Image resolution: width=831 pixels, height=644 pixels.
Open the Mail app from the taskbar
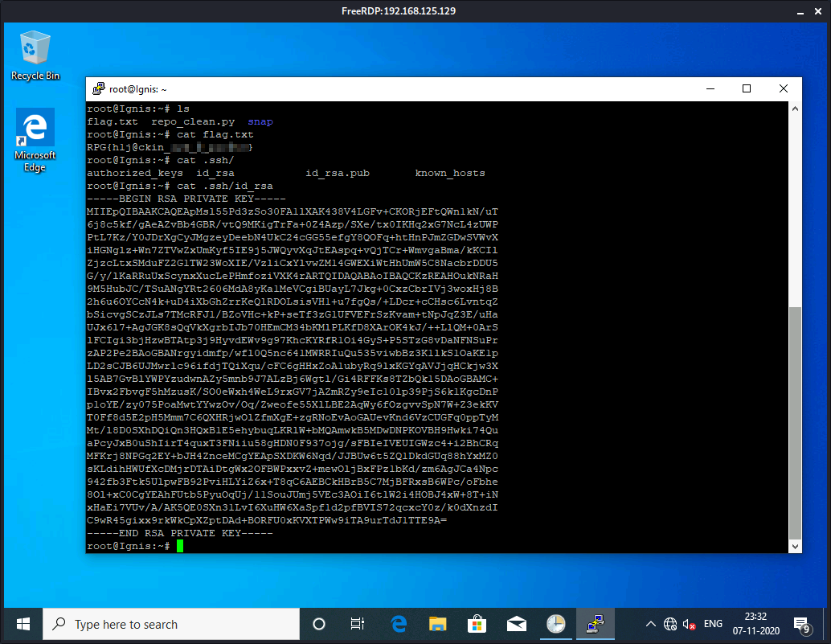click(516, 624)
